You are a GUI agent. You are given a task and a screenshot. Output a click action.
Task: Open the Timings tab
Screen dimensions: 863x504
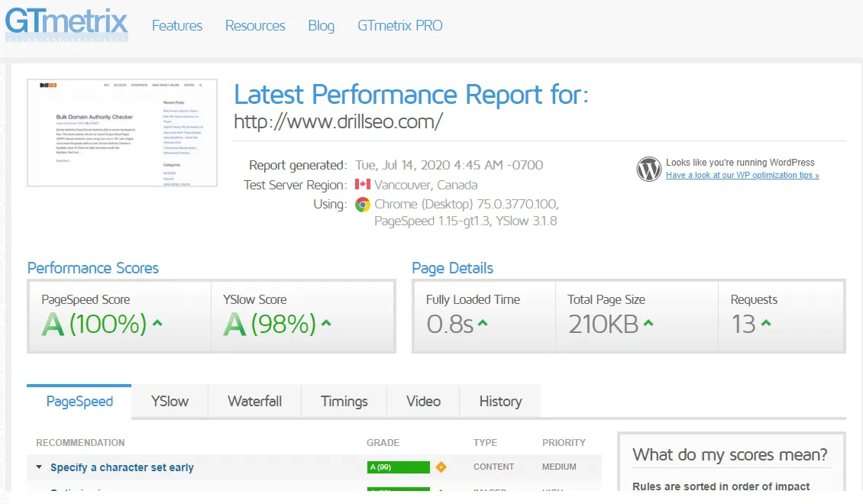pyautogui.click(x=344, y=402)
